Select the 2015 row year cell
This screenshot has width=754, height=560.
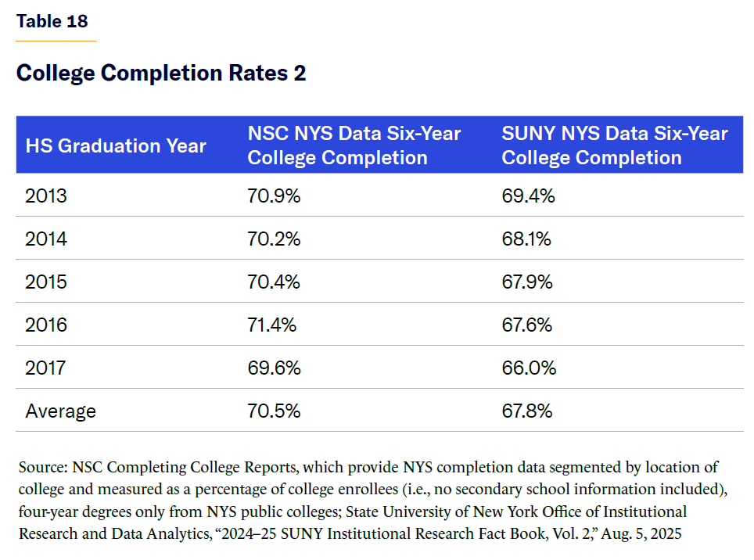pos(46,282)
